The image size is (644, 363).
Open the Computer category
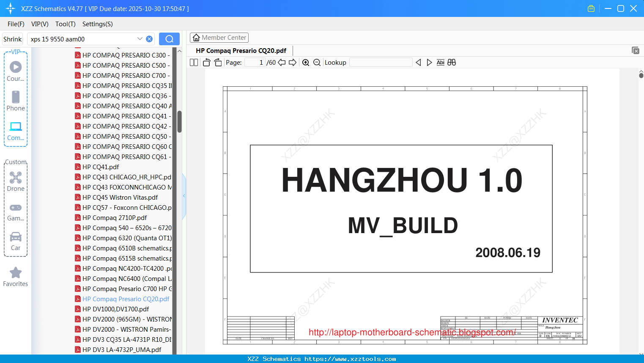click(16, 131)
